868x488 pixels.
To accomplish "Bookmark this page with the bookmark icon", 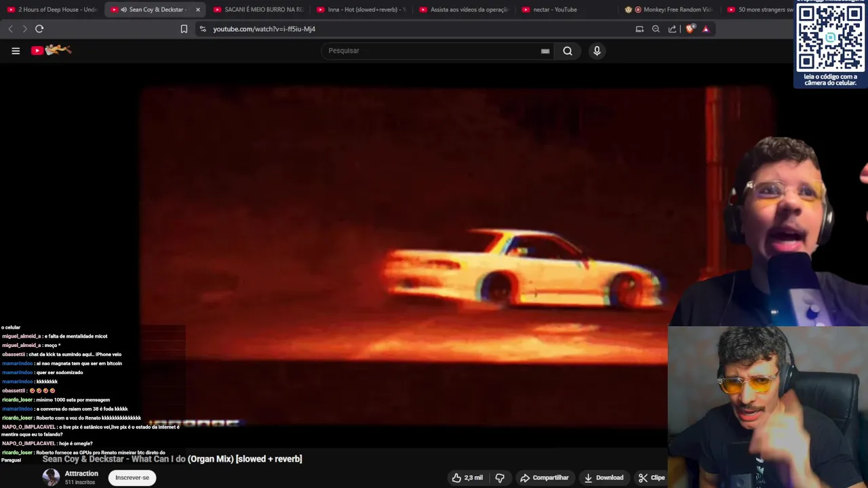I will coord(184,29).
